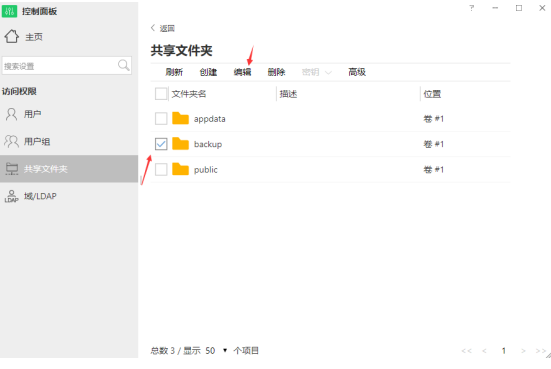
Task: Click the 删除 button
Action: (277, 72)
